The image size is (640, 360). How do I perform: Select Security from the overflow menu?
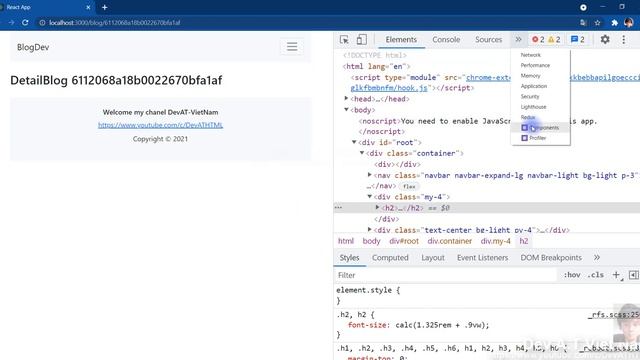[x=530, y=96]
